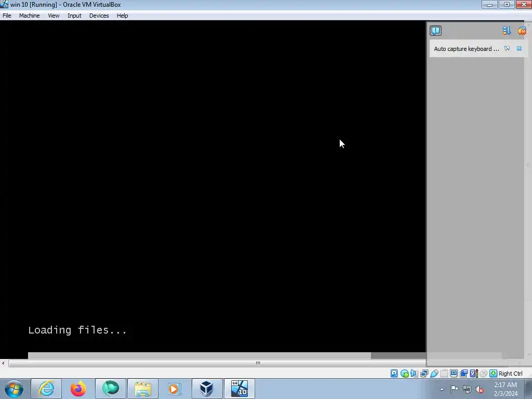This screenshot has width=532, height=399.
Task: Click the Auto capture keyboard notification text
Action: (467, 49)
